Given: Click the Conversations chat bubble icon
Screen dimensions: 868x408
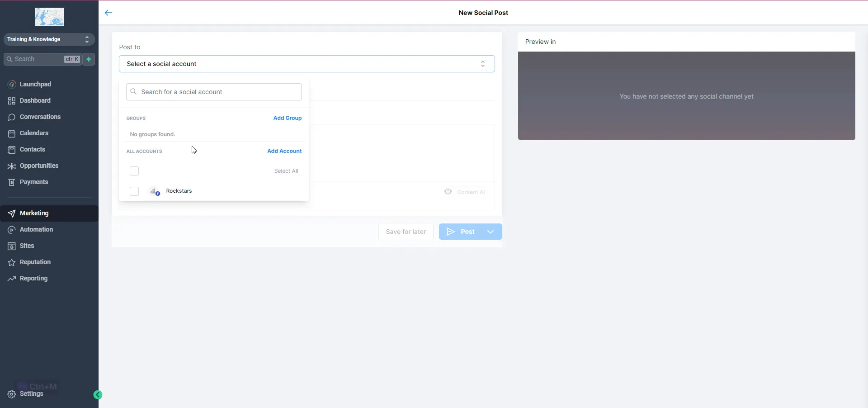Looking at the screenshot, I should [x=12, y=117].
